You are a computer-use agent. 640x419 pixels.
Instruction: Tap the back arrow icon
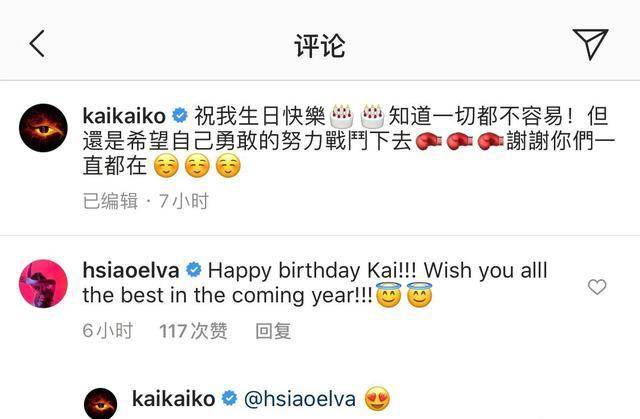37,44
